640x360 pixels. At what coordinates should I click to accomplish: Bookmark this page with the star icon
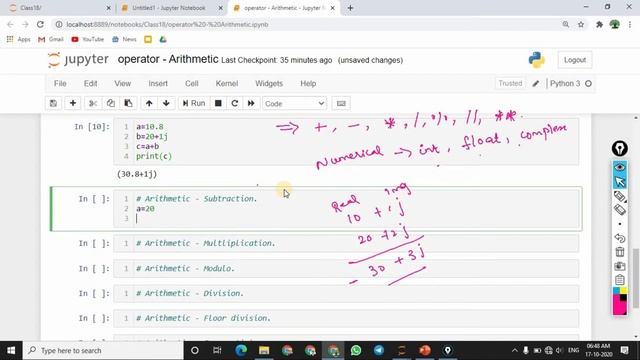tap(581, 24)
